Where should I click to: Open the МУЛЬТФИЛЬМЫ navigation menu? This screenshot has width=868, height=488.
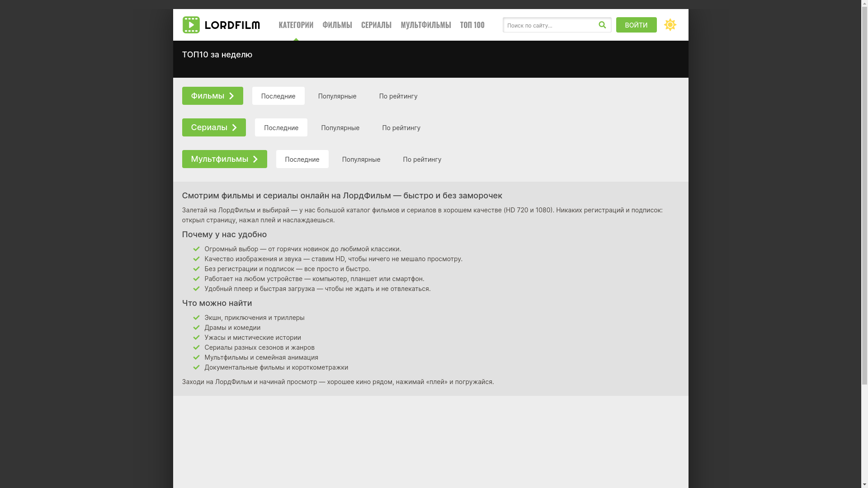tap(425, 25)
